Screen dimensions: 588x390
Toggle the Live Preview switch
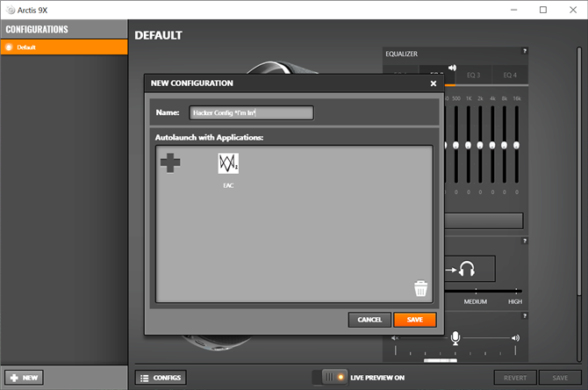click(x=333, y=377)
